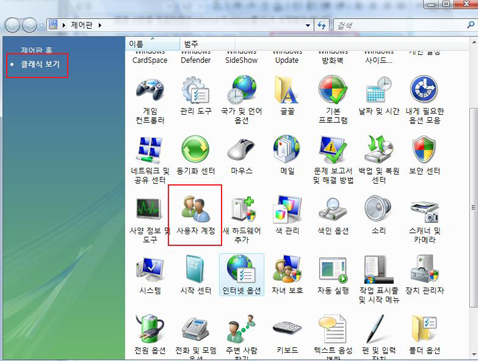Open 네트워크 및 공유 센터

[x=150, y=160]
